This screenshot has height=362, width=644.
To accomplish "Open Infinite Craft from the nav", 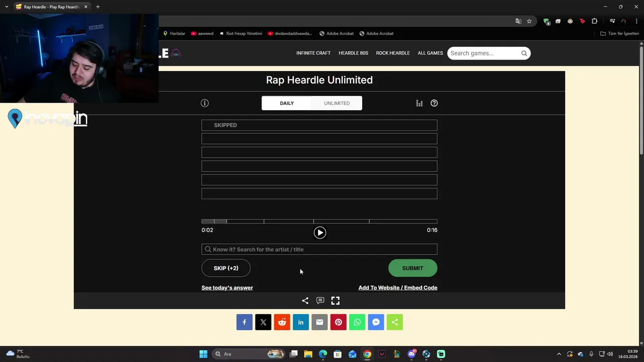I will pos(313,53).
